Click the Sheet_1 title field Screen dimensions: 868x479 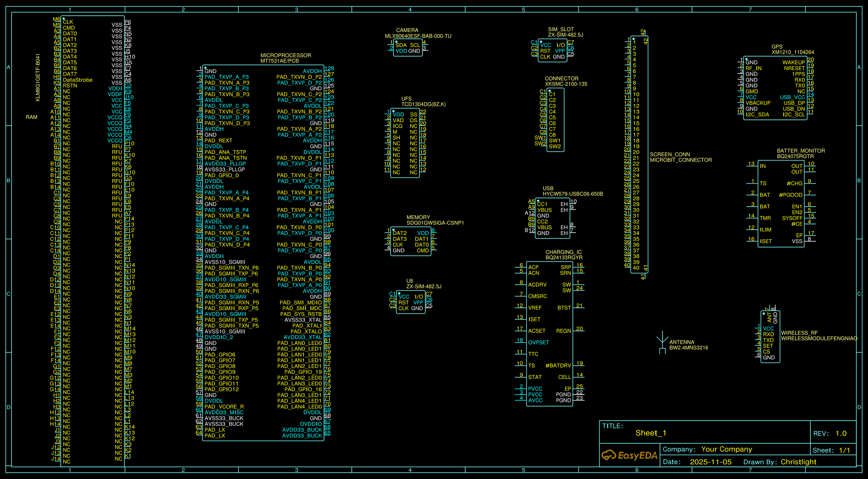pyautogui.click(x=651, y=433)
